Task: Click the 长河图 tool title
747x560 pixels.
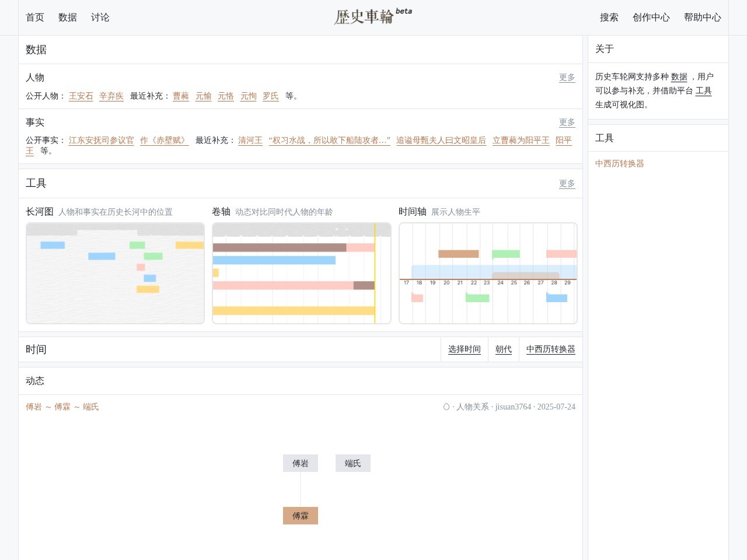Action: coord(40,212)
